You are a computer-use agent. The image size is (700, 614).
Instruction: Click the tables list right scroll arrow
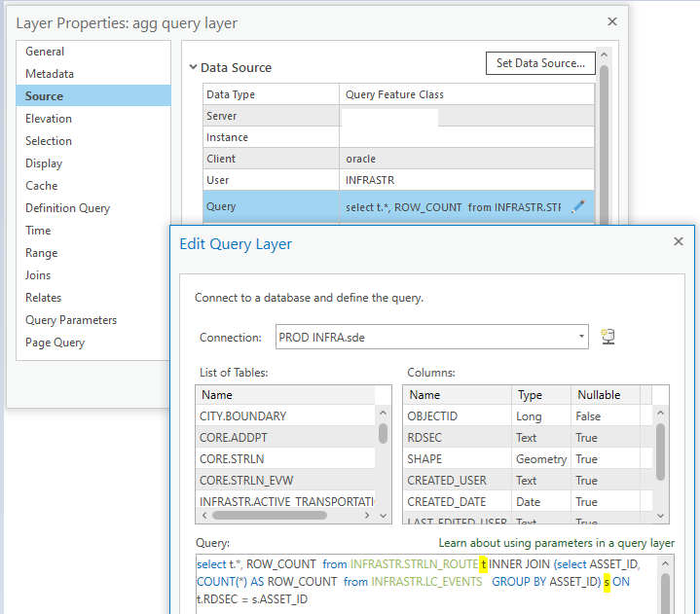367,516
